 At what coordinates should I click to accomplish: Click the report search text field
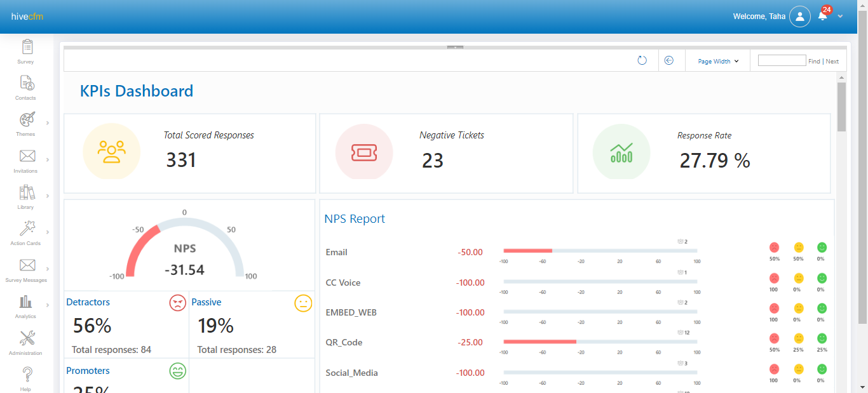(782, 61)
